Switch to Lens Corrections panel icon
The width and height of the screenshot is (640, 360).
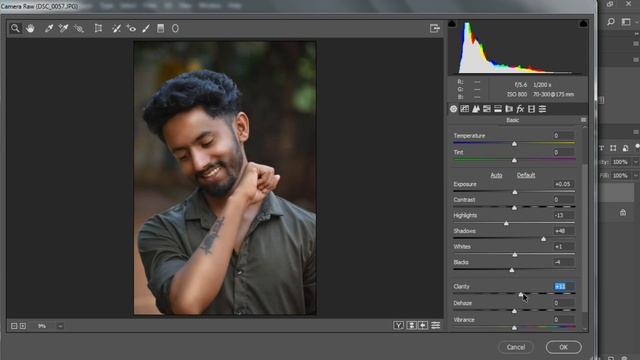coord(509,109)
